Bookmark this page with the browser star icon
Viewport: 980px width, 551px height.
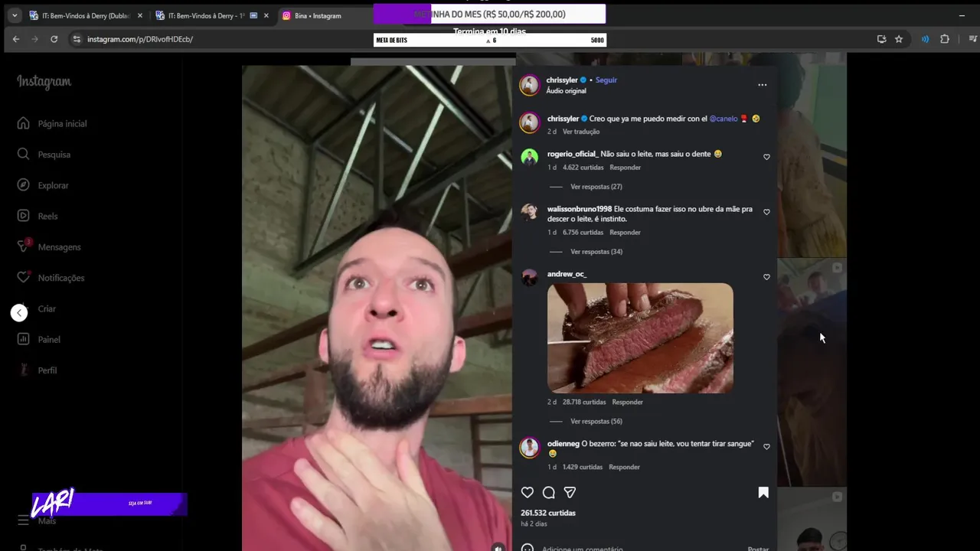(899, 39)
